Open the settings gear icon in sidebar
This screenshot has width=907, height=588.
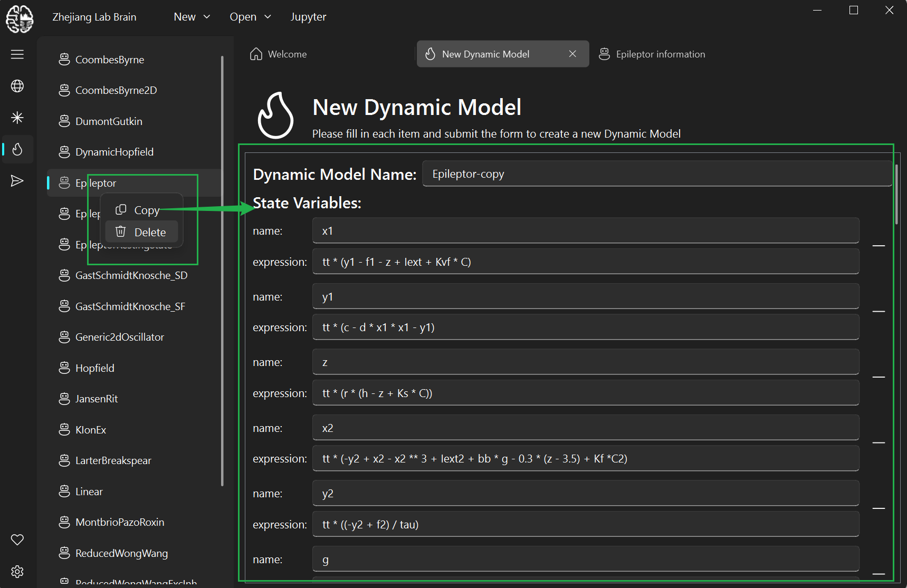17,572
